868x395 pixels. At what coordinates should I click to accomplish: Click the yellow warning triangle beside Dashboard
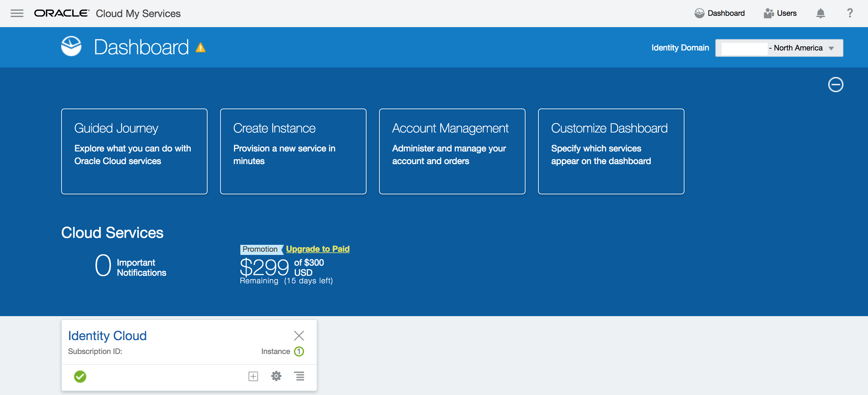click(x=201, y=48)
